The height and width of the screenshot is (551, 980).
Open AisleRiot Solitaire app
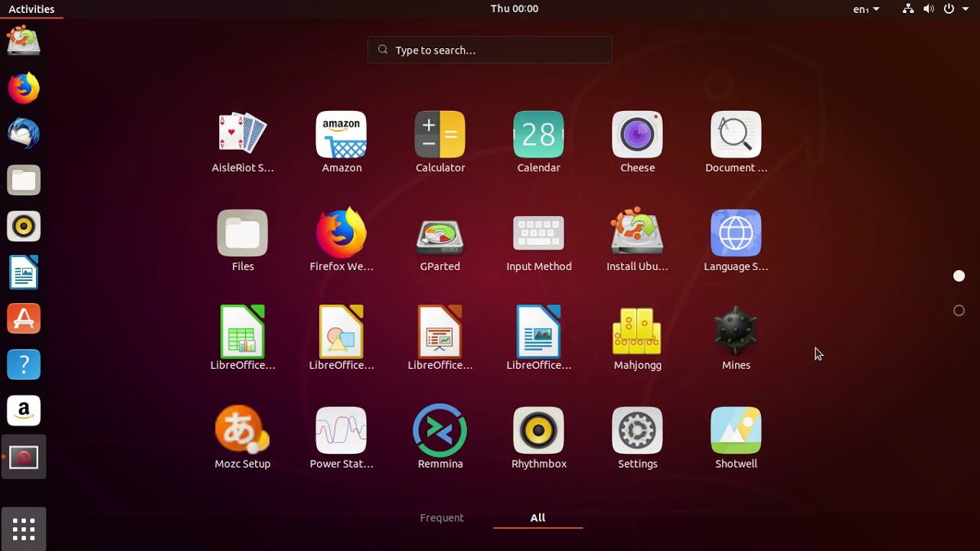pos(243,142)
